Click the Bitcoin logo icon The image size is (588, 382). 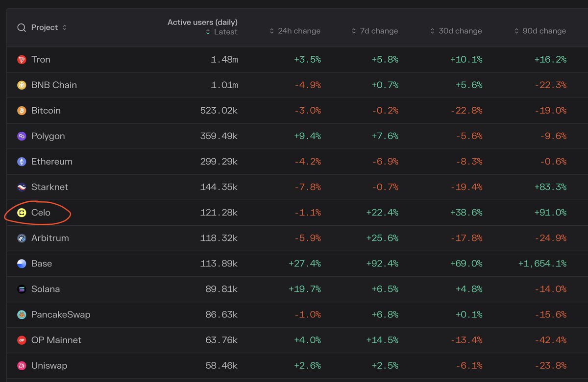(22, 111)
